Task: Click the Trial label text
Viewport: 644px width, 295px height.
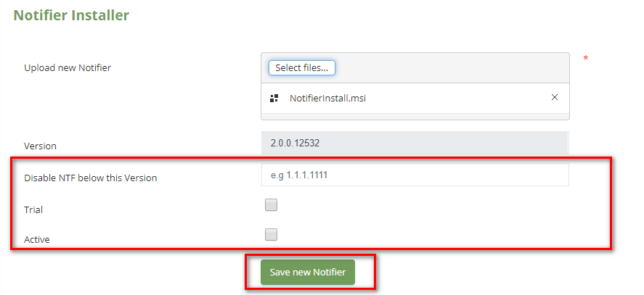Action: (33, 209)
